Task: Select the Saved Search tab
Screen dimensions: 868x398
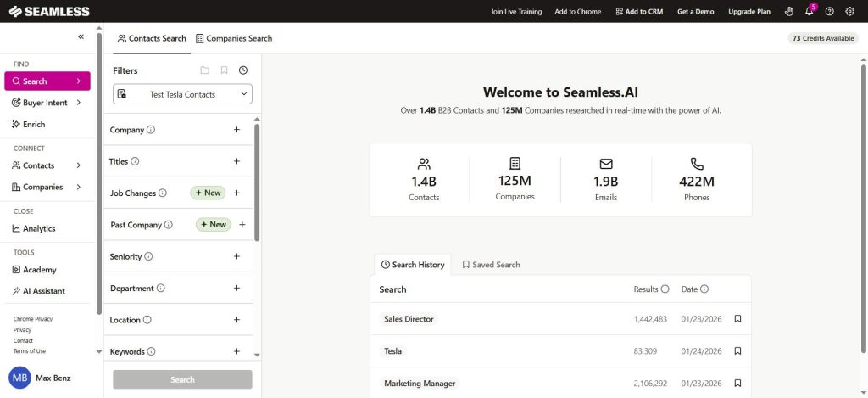Action: 491,265
